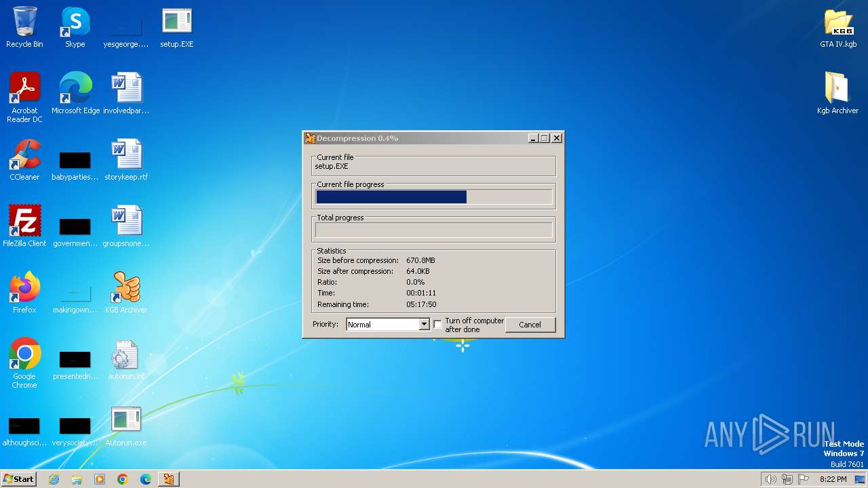This screenshot has height=488, width=868.
Task: Select the makingown... desktop file
Action: coord(75,300)
